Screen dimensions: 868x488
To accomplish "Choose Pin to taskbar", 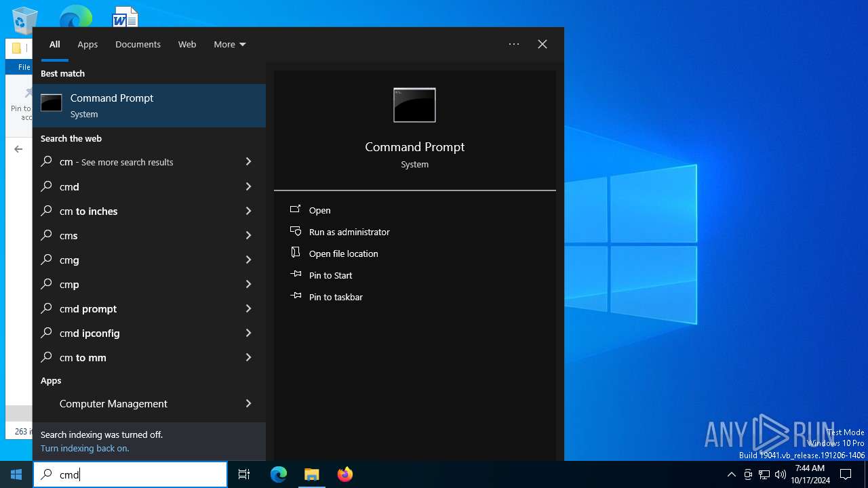I will click(x=336, y=297).
